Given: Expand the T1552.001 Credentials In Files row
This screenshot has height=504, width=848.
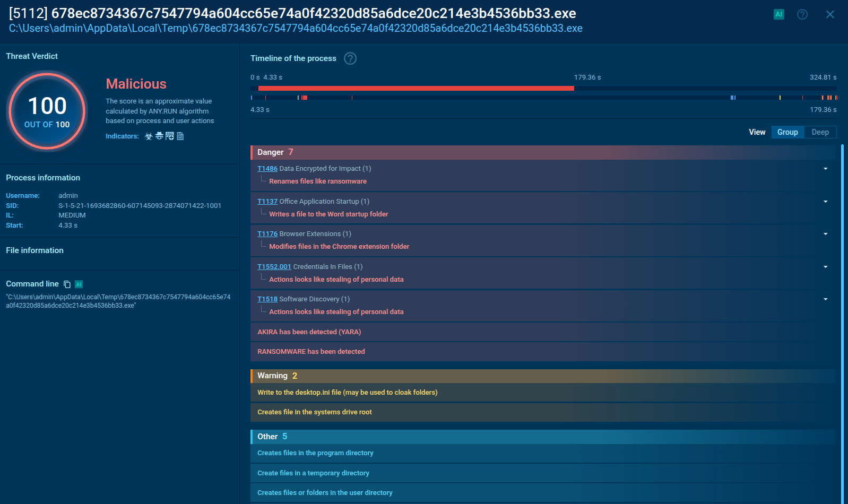Looking at the screenshot, I should (825, 267).
